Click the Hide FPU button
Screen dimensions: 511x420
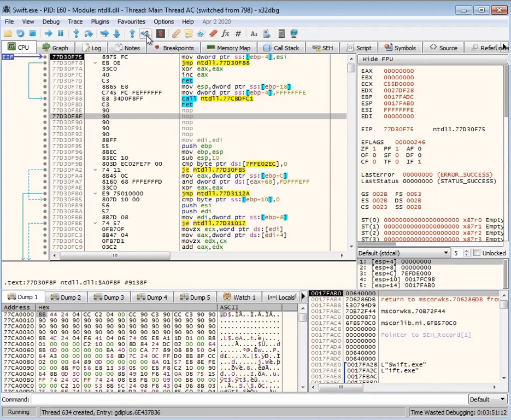click(378, 59)
